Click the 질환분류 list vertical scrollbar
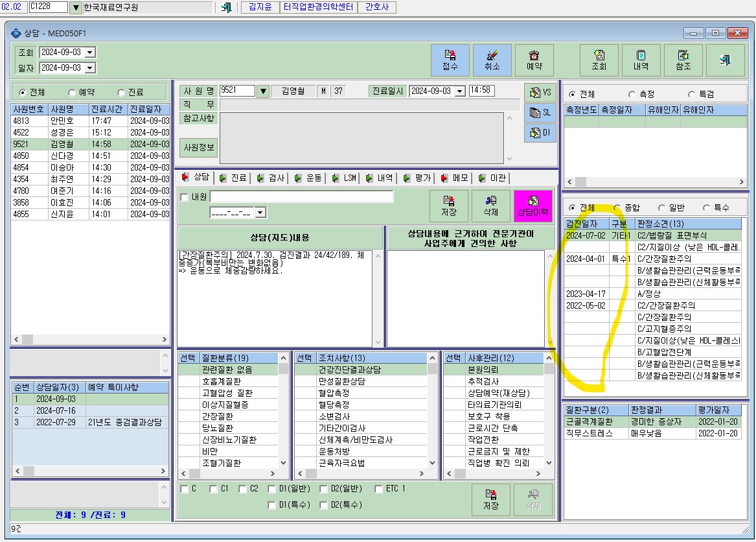This screenshot has width=756, height=542. click(x=284, y=410)
